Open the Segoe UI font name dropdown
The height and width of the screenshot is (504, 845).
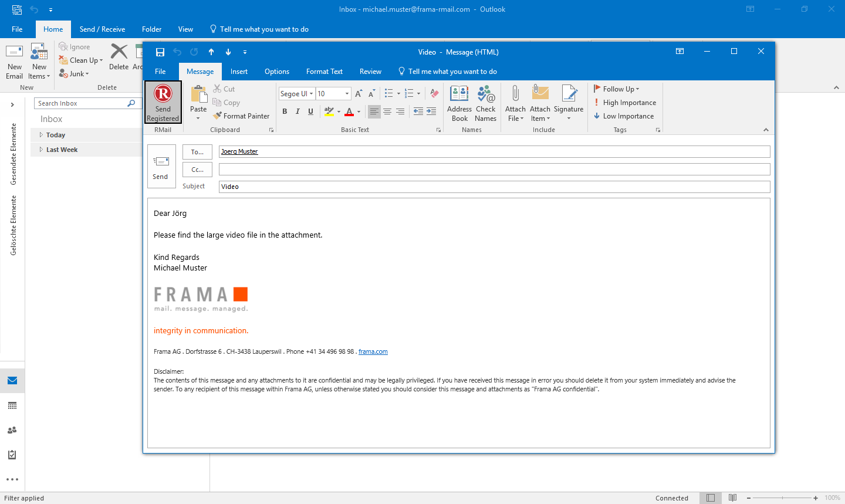click(311, 94)
